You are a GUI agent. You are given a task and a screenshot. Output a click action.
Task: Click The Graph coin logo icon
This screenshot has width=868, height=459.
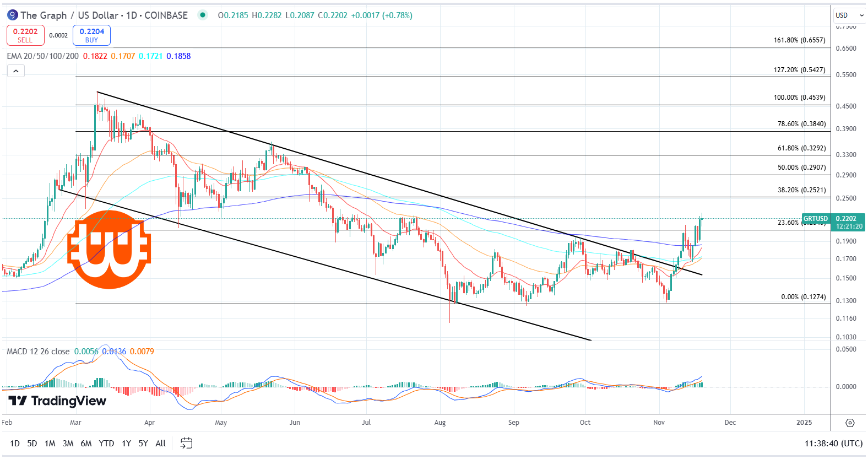[12, 15]
